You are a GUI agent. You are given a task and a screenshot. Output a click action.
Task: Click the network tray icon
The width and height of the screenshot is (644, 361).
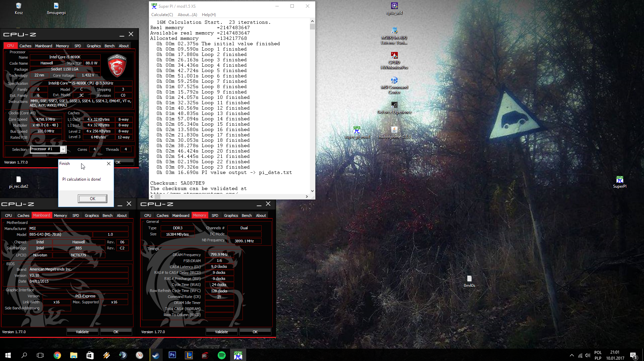(x=580, y=355)
